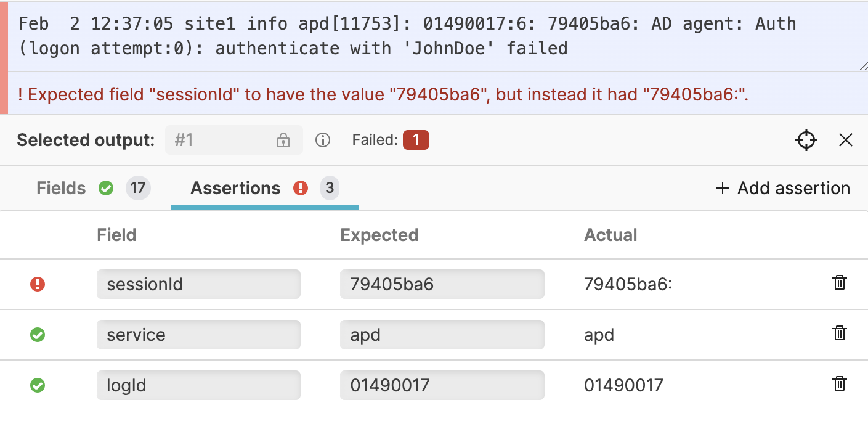The width and height of the screenshot is (868, 421).
Task: Delete the service assertion with trash icon
Action: point(839,333)
